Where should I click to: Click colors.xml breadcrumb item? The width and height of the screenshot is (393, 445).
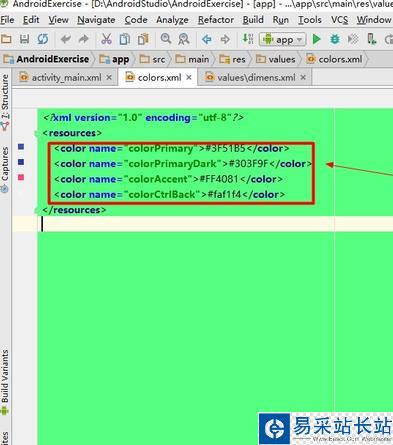click(334, 59)
